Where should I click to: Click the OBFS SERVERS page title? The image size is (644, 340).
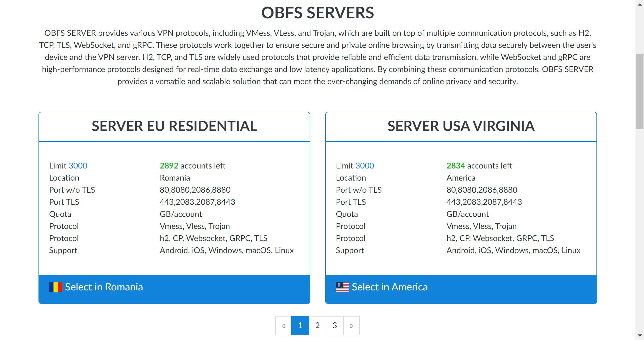click(x=317, y=13)
